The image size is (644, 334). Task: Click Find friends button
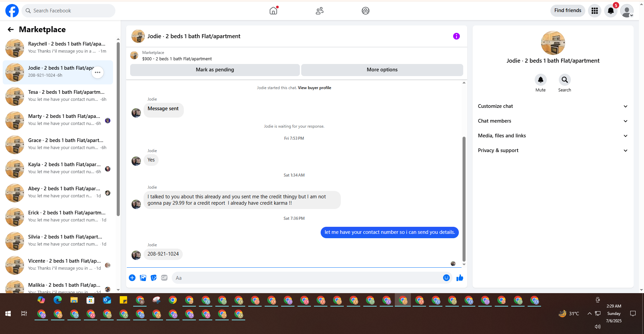point(568,11)
